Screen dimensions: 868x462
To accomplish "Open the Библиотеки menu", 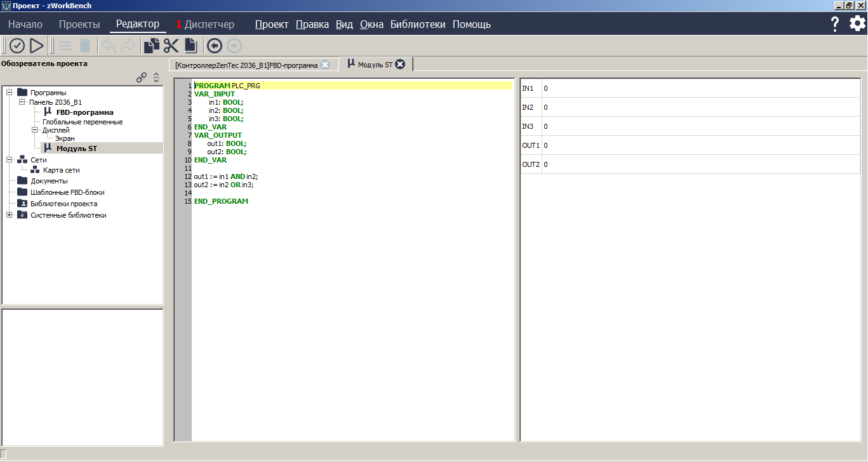I will click(418, 25).
